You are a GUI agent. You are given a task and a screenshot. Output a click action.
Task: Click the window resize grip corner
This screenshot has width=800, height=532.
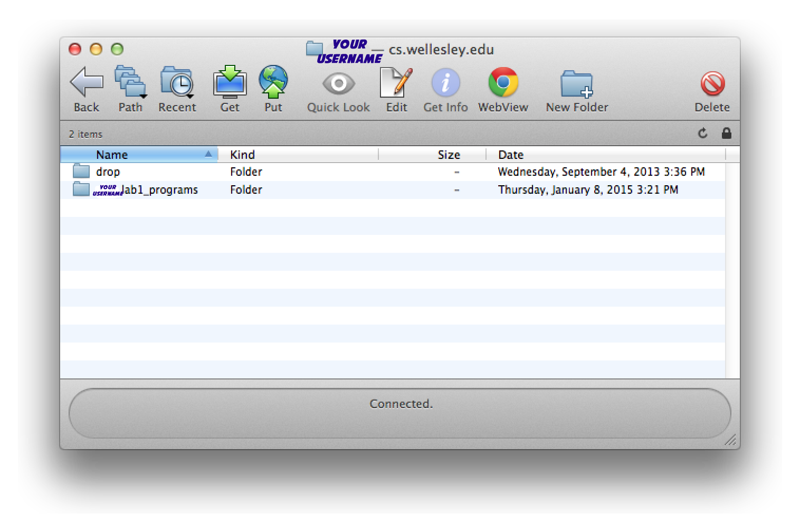point(731,440)
